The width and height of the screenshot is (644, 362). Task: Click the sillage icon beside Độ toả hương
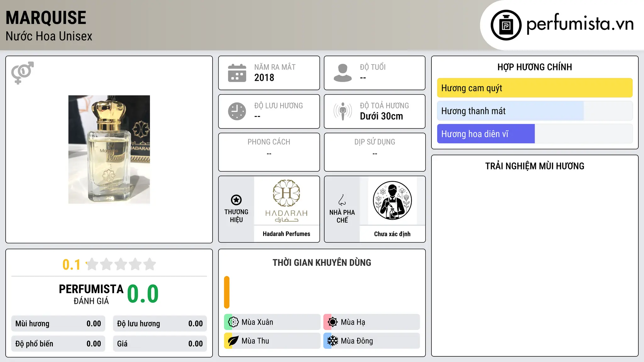pos(343,111)
